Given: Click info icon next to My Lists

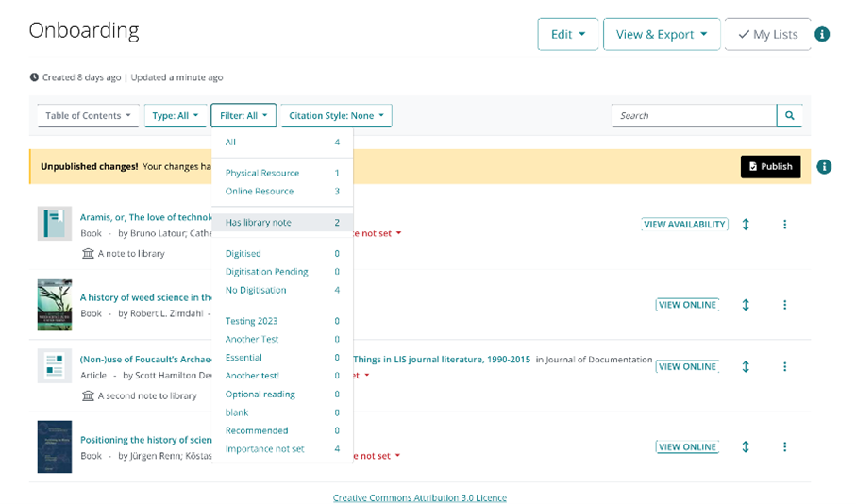Looking at the screenshot, I should (x=822, y=34).
